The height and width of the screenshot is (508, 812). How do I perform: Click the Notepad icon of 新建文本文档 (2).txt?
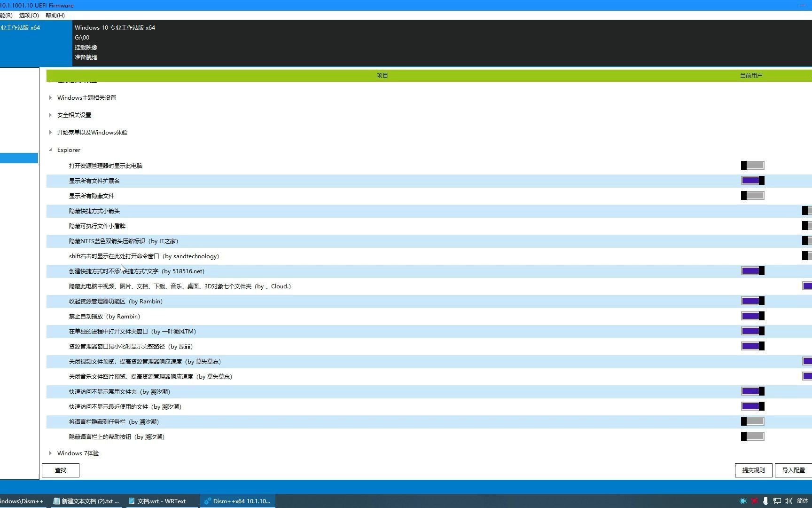tap(56, 501)
